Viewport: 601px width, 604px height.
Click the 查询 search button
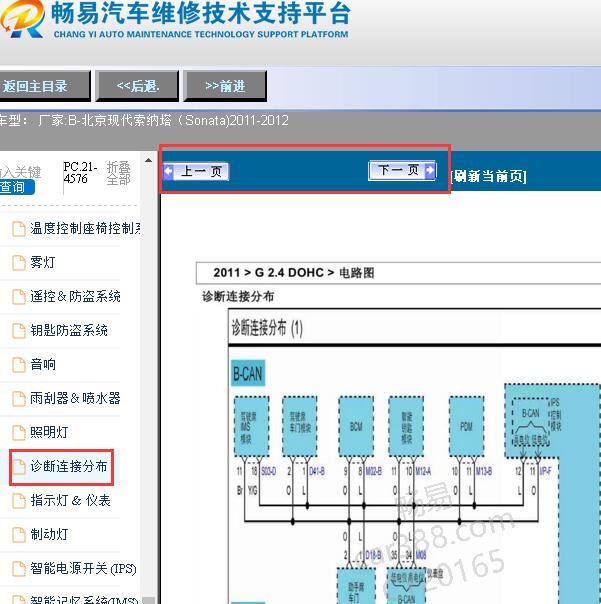click(17, 187)
